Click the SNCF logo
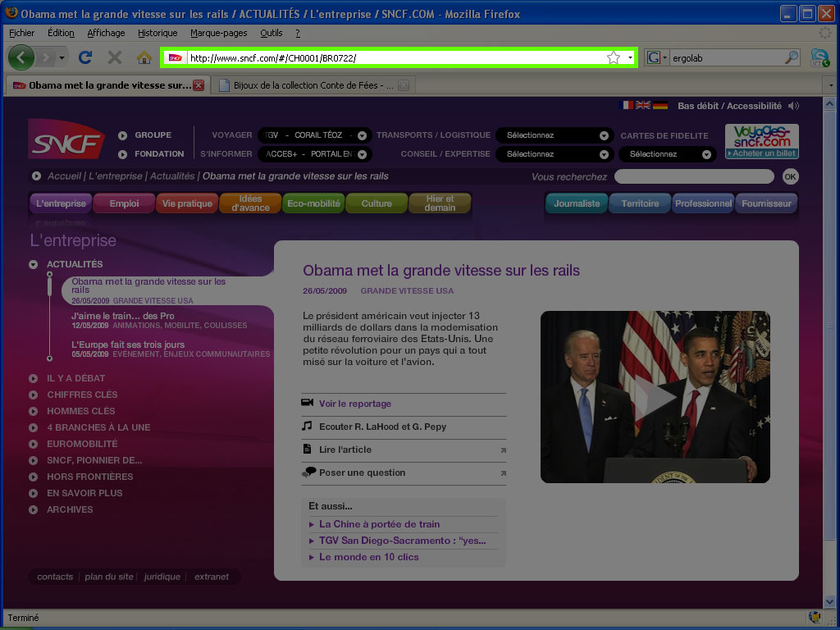840x630 pixels. coord(66,139)
